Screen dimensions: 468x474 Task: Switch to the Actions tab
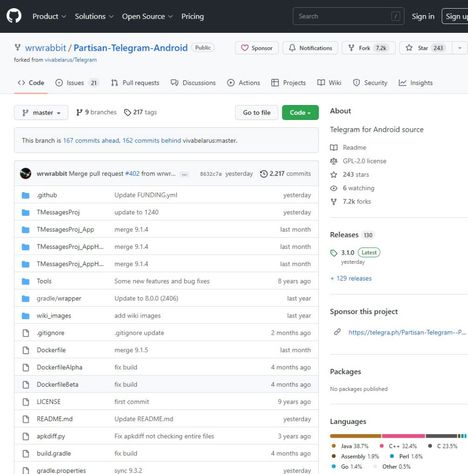click(243, 83)
